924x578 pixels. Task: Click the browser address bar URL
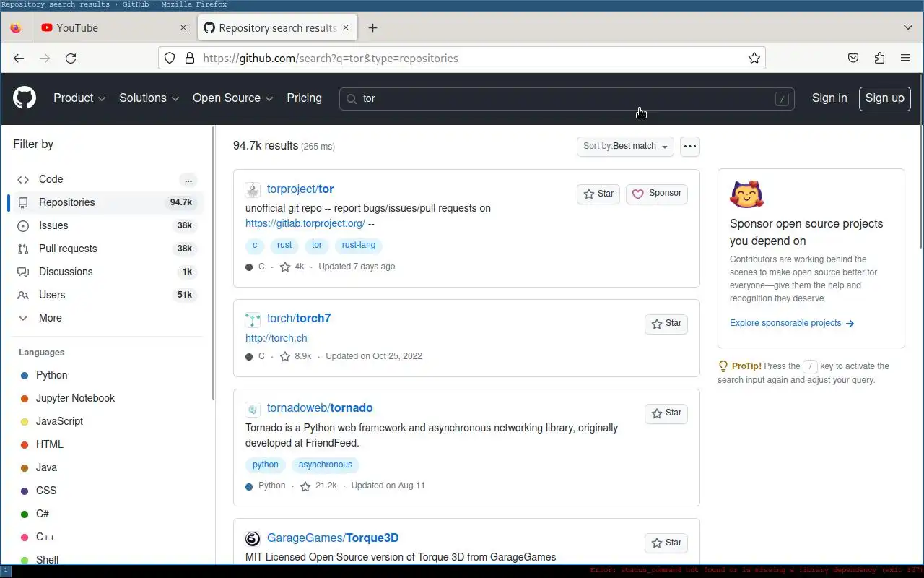(x=462, y=59)
